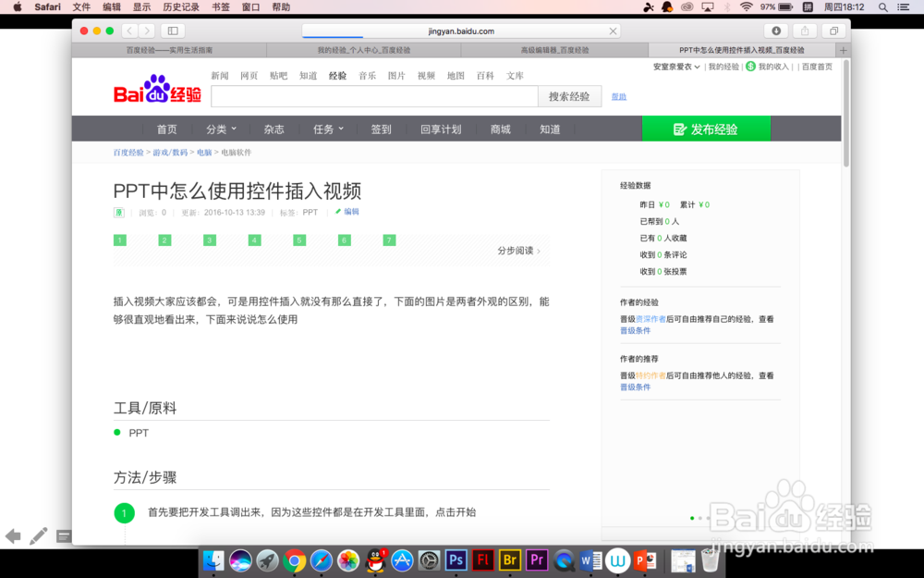Toggle Safari's sidebar button
This screenshot has width=924, height=578.
(x=173, y=31)
